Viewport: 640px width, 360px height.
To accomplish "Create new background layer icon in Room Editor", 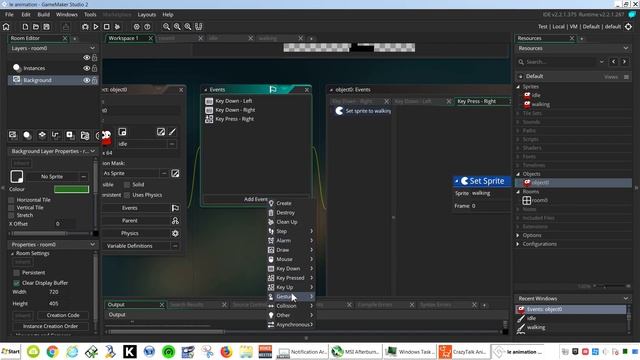I will [13, 135].
